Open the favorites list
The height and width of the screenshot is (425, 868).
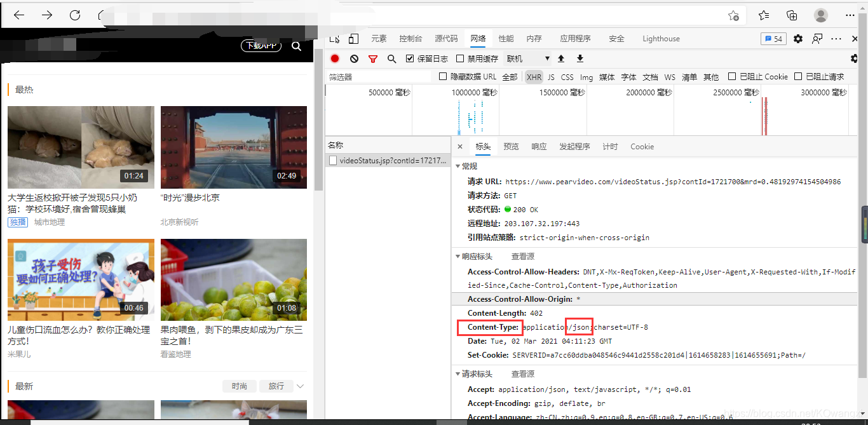(x=764, y=15)
